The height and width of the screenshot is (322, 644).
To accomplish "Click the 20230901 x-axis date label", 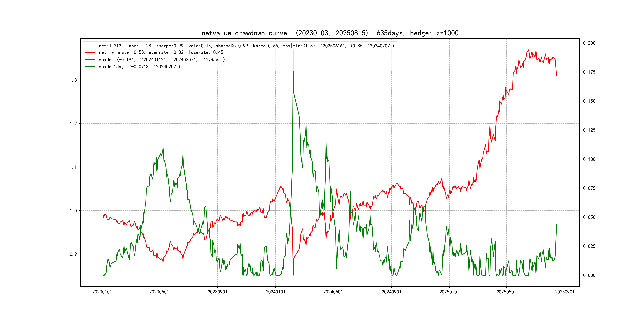I will pyautogui.click(x=217, y=292).
